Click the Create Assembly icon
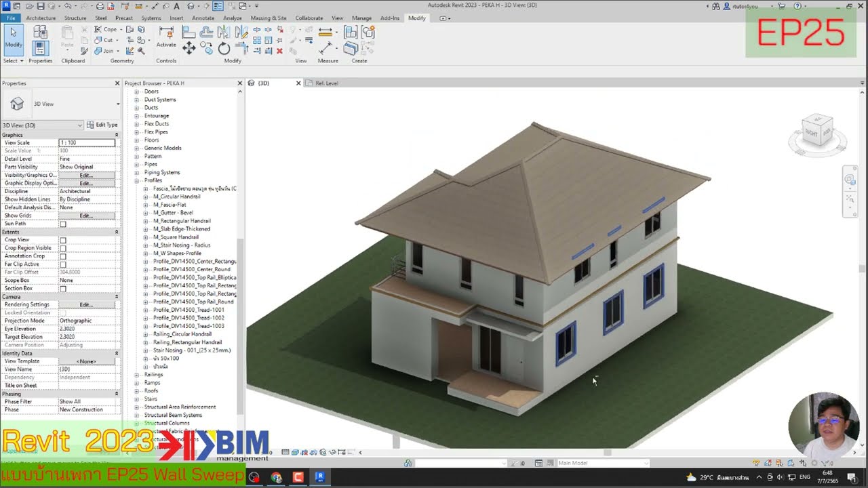This screenshot has width=868, height=488. 351,32
